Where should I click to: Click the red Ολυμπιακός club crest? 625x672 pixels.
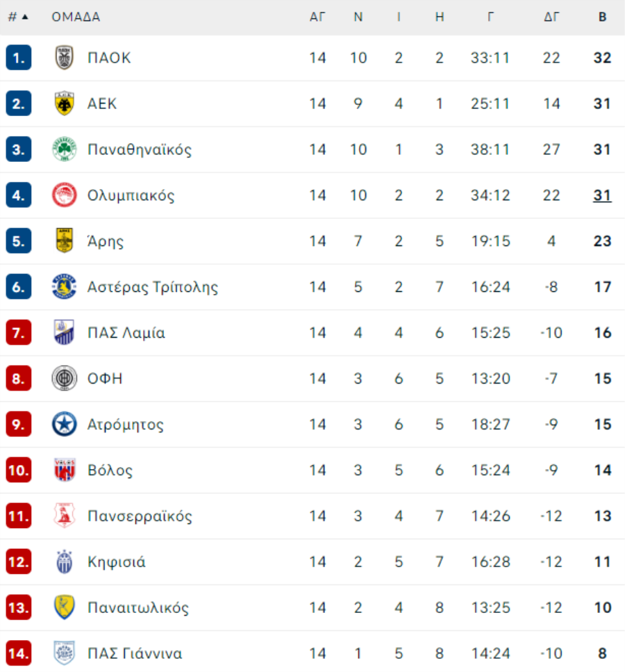click(65, 195)
